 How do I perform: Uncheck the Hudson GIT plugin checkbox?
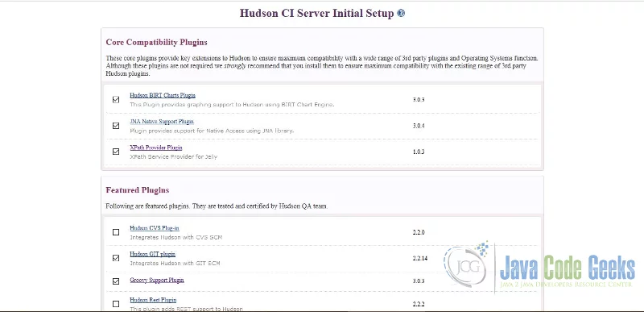coord(116,258)
